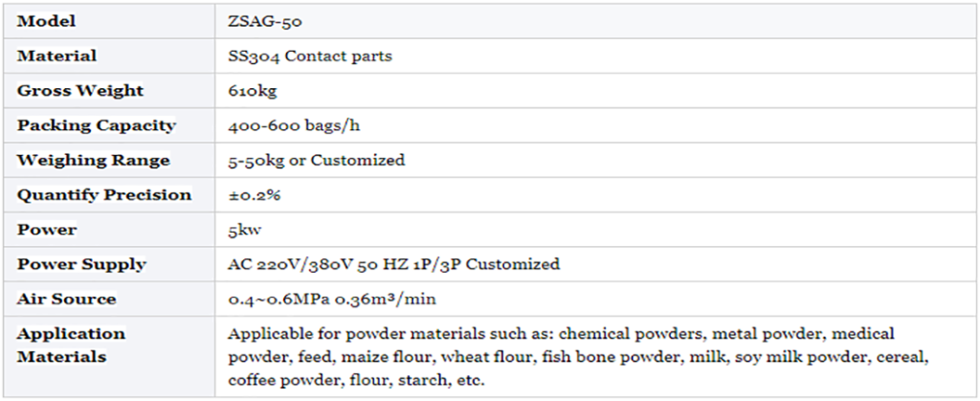Click the 5-50kg or Customized value
The height and width of the screenshot is (401, 980).
316,160
